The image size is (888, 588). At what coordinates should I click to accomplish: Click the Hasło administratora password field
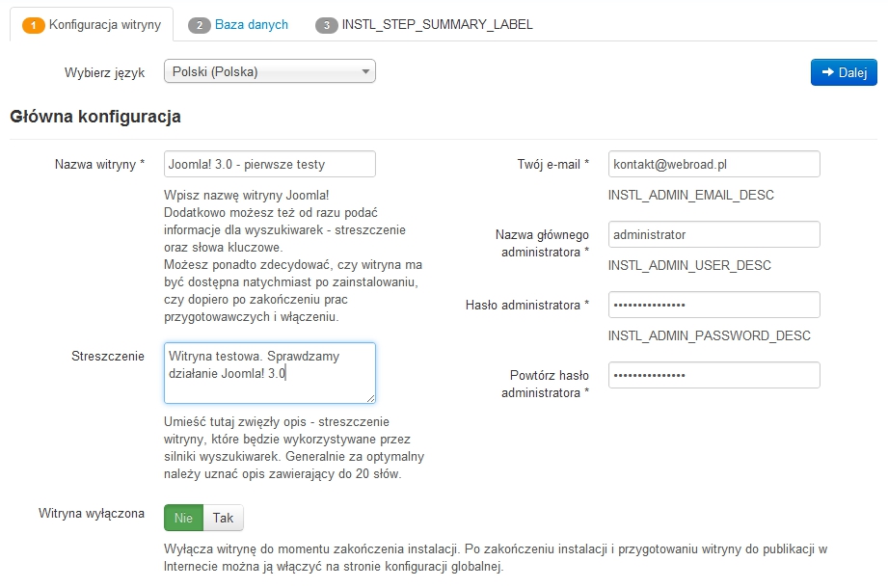click(x=713, y=305)
